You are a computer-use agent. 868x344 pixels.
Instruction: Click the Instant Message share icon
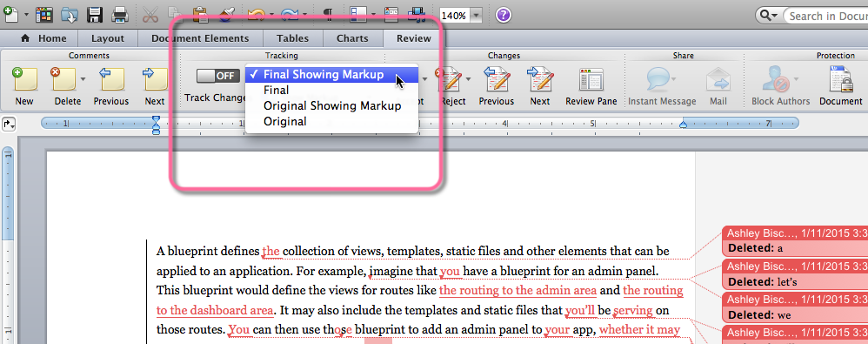coord(662,86)
